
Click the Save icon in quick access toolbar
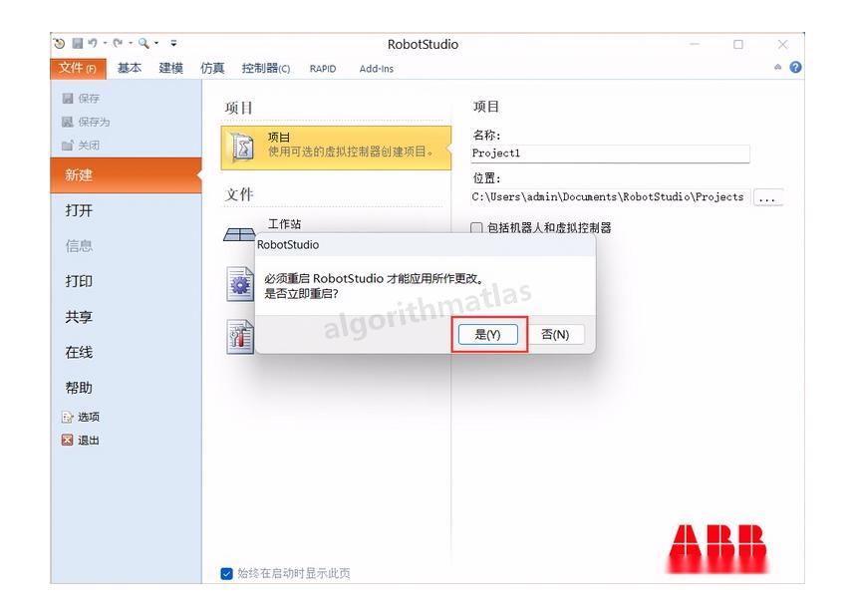pyautogui.click(x=77, y=44)
